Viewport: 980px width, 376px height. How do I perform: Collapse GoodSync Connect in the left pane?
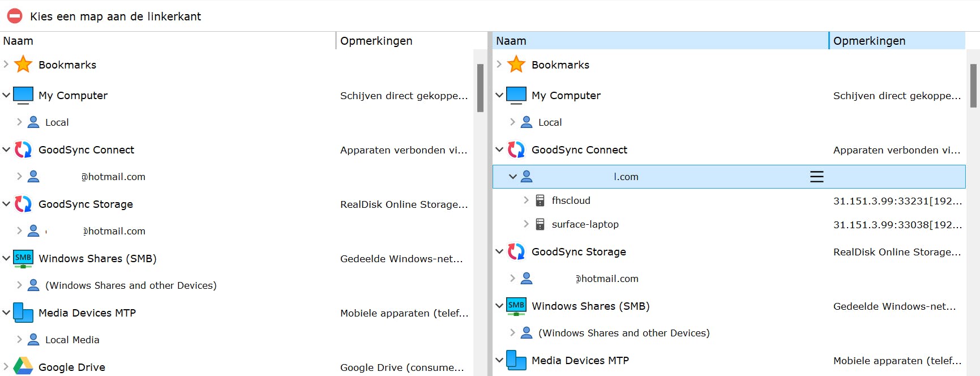pyautogui.click(x=6, y=149)
